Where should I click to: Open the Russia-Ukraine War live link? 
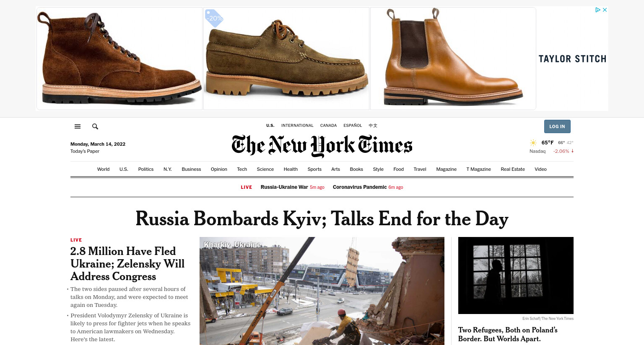coord(284,187)
